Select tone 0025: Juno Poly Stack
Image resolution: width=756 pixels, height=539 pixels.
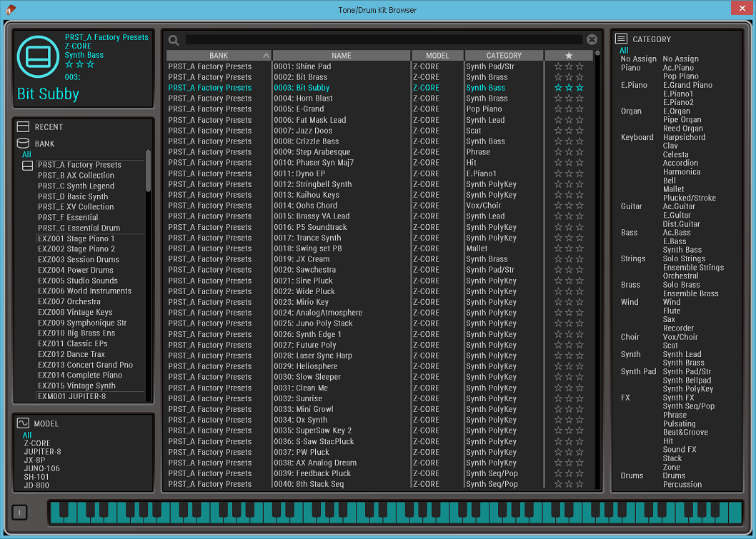click(314, 323)
